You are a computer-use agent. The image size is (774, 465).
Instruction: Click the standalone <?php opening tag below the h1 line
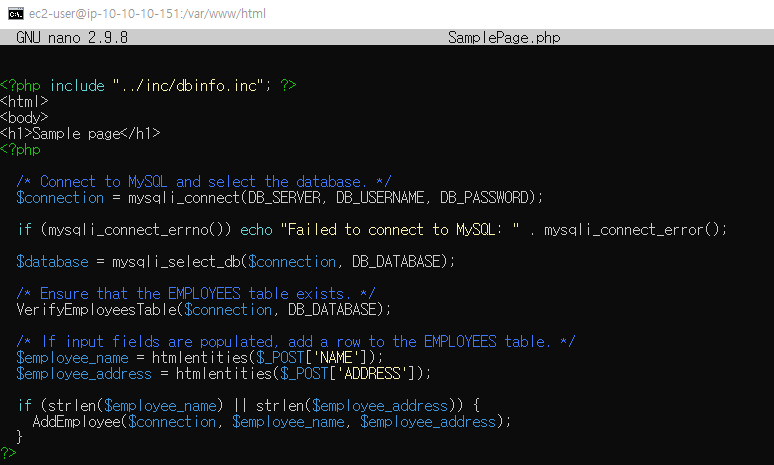[20, 150]
